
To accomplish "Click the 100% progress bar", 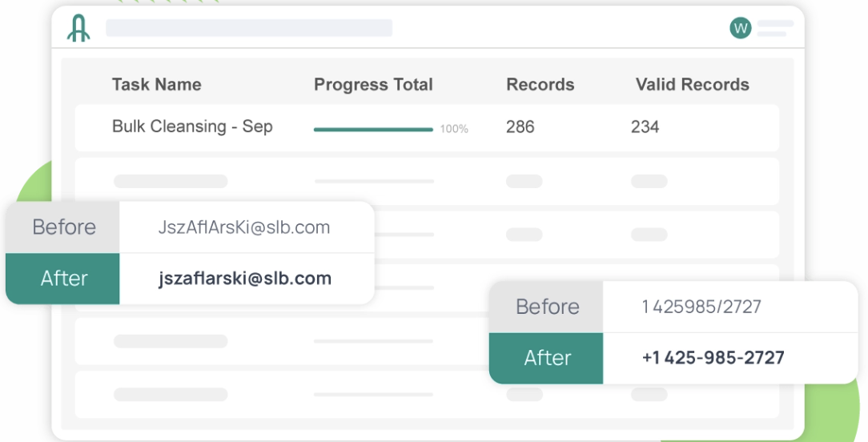I will (373, 129).
